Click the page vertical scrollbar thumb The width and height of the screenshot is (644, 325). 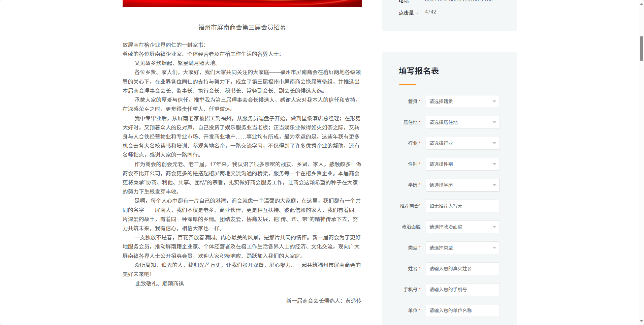tap(641, 49)
